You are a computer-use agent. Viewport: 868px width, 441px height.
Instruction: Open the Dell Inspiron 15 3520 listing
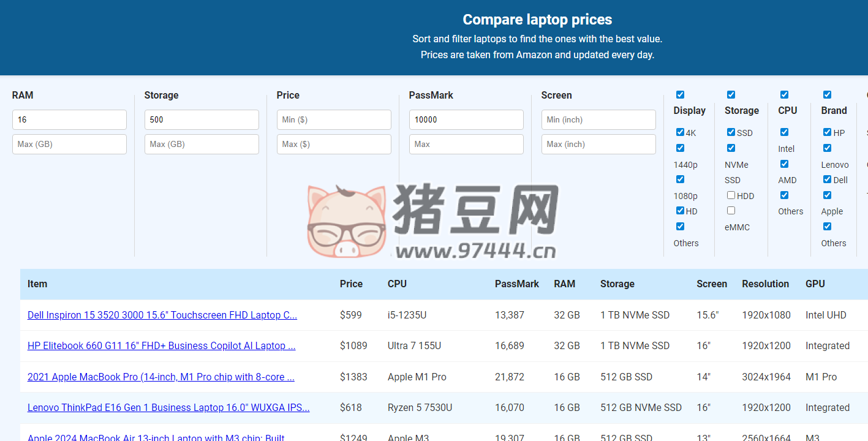click(162, 315)
